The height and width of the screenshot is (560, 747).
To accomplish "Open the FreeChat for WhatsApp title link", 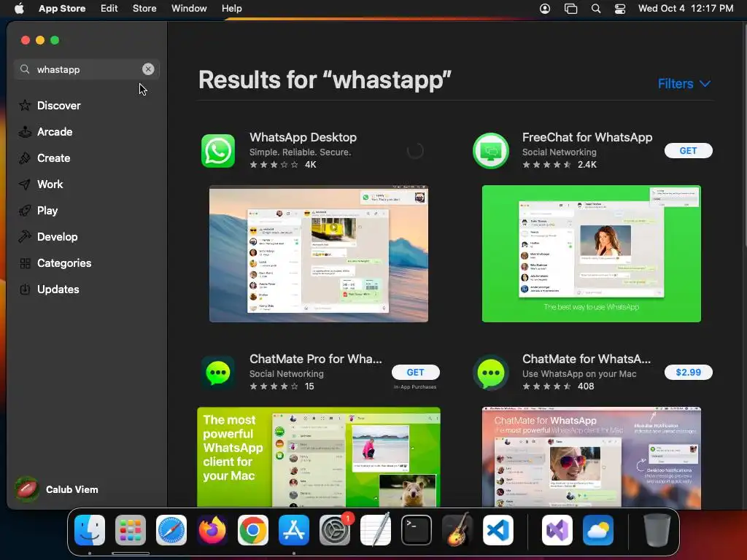I will (587, 138).
